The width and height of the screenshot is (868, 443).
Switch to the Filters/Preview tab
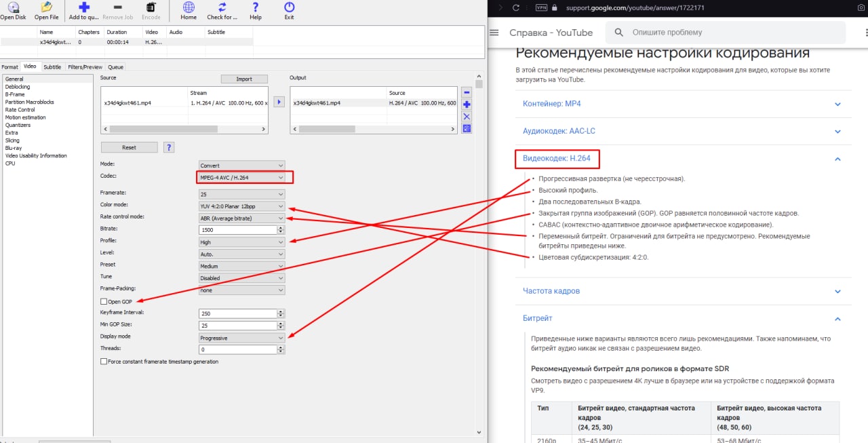click(85, 67)
